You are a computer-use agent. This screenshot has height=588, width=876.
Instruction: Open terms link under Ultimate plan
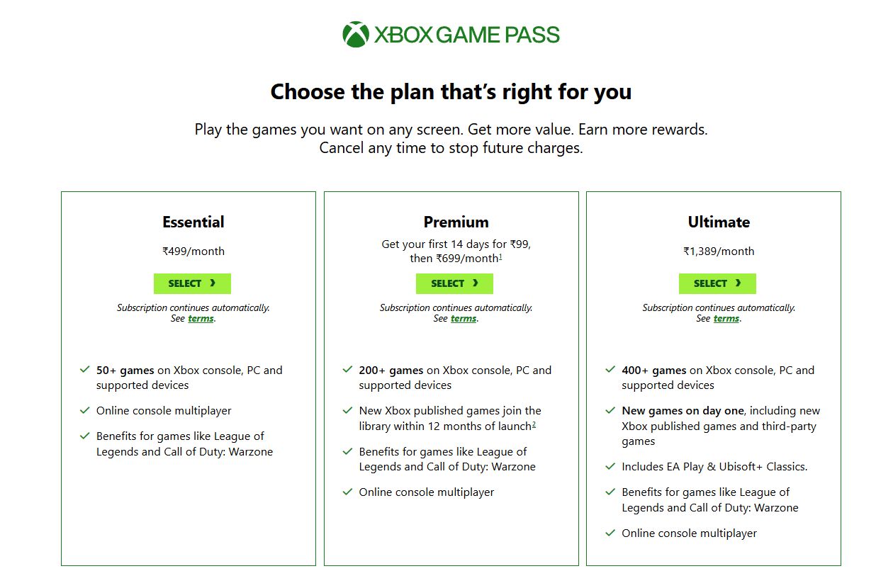coord(726,319)
